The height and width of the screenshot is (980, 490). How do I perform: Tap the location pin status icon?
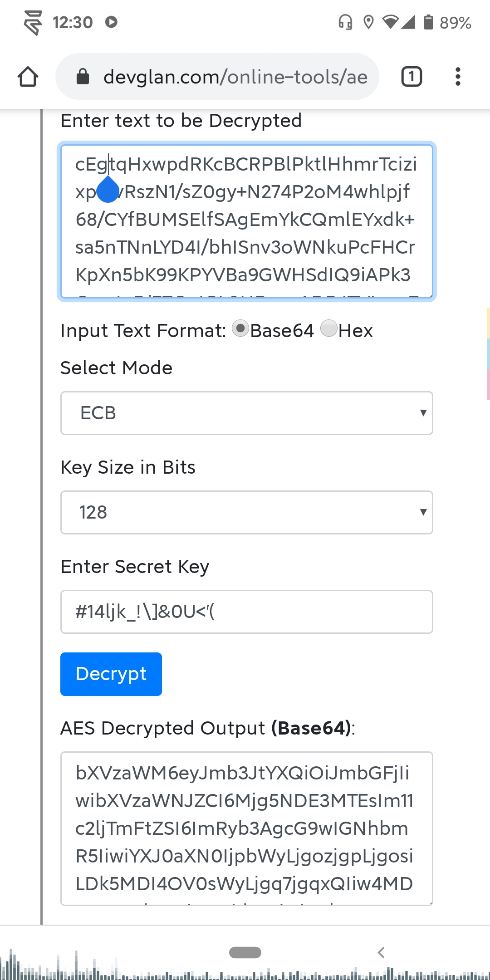[368, 22]
